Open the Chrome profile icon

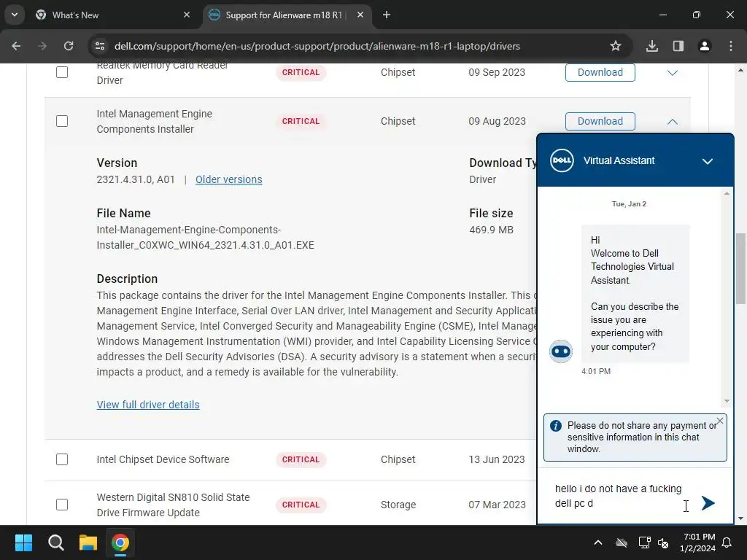705,46
